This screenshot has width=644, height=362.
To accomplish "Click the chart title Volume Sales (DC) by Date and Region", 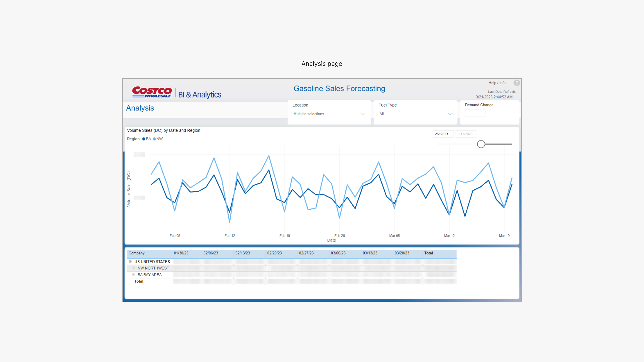I will click(x=163, y=130).
